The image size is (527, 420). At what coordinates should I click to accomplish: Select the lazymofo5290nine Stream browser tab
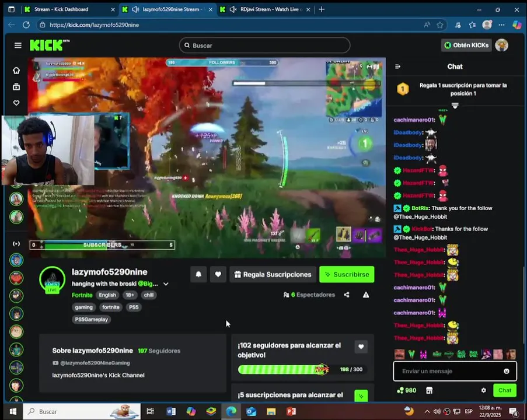[167, 9]
